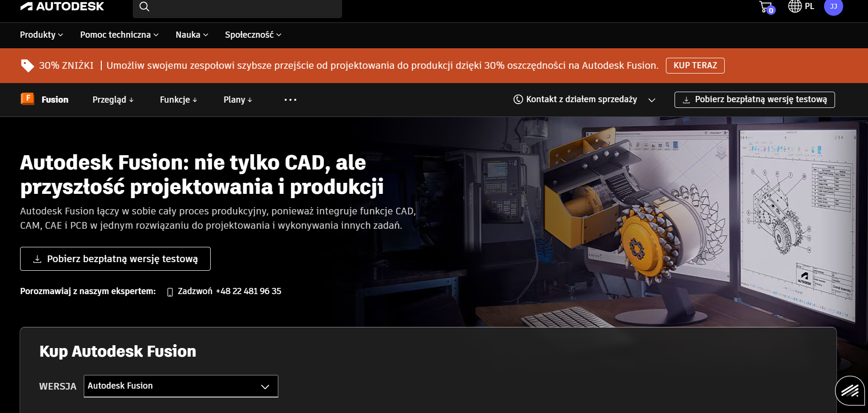Call the number +48 22 481 96 35
The width and height of the screenshot is (868, 413).
tap(248, 291)
